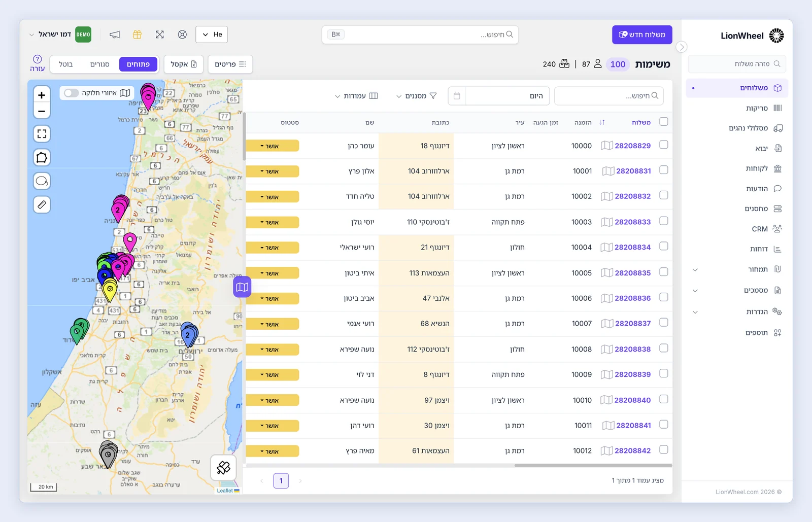
Task: Collapse the sidebar with the arrow button
Action: [x=682, y=47]
